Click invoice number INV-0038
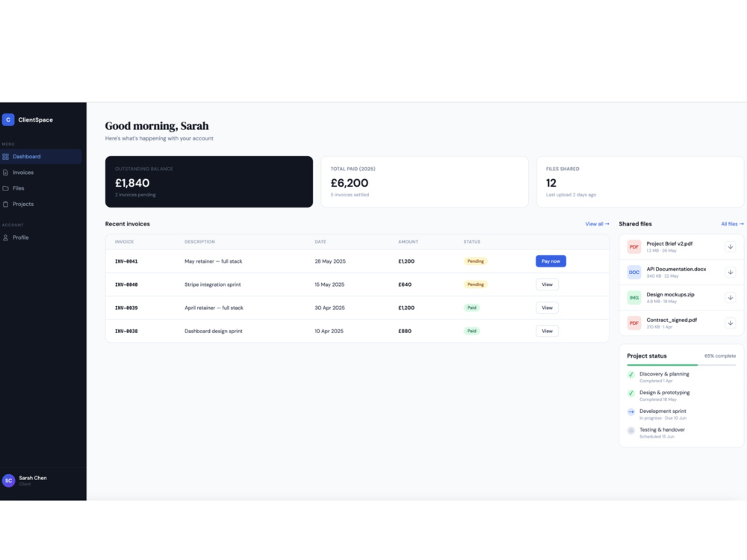747x560 pixels. coord(126,332)
